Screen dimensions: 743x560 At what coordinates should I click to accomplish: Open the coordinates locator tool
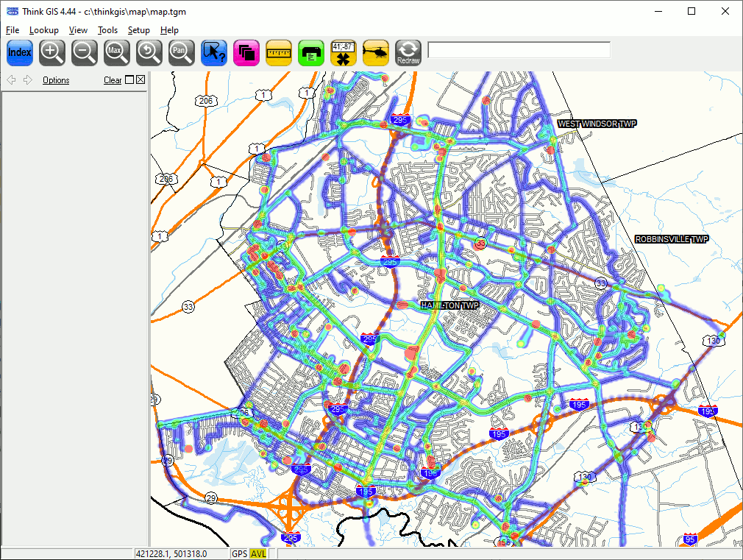[x=344, y=52]
